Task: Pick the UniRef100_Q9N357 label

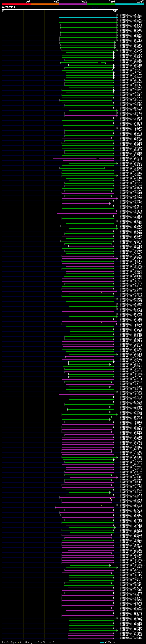Action: click(x=131, y=213)
